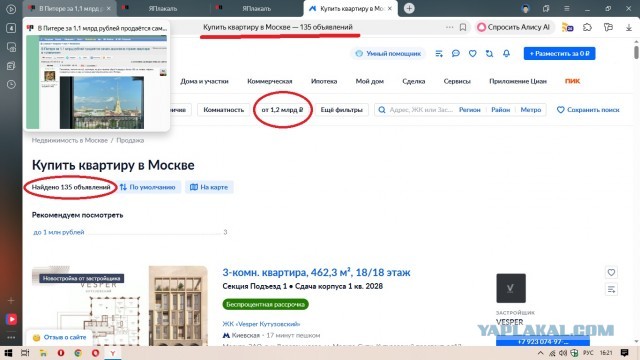
Task: Open the sidebar history clock icon
Action: click(11, 84)
